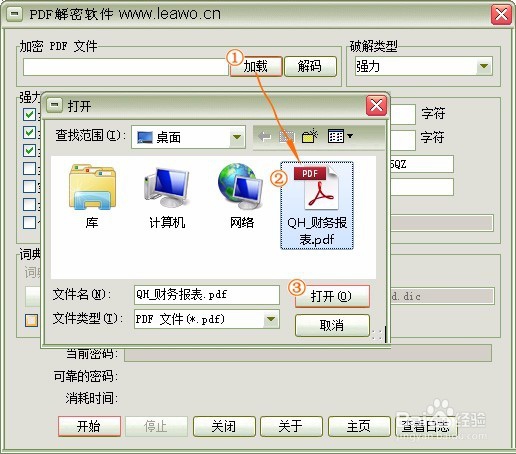
Task: Click the up-one-level folder icon
Action: point(287,137)
